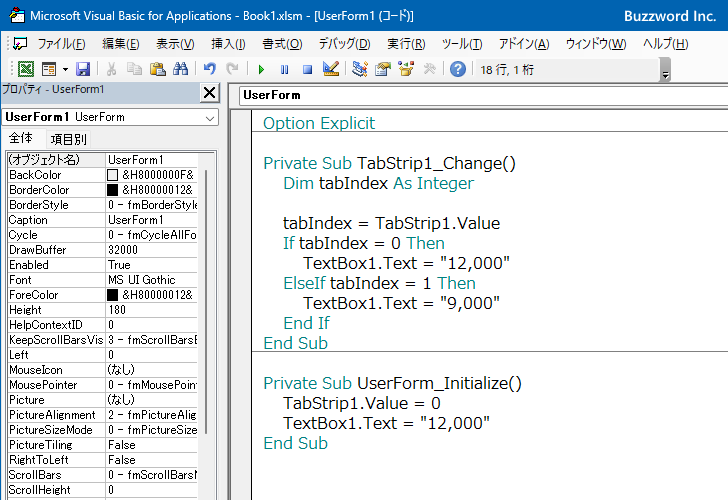Viewport: 728px width, 500px height.
Task: Select the RightToLeft property row
Action: point(103,460)
